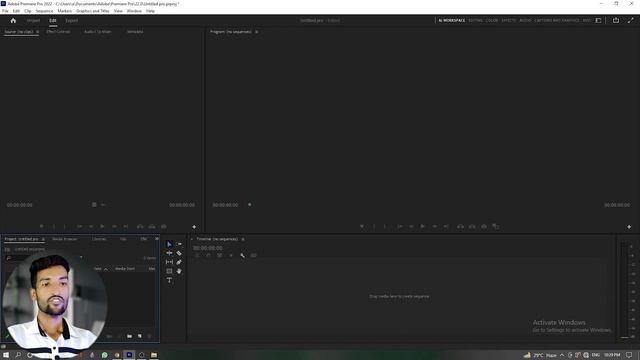Open WhatsApp from the taskbar
The height and width of the screenshot is (360, 640).
[x=104, y=355]
